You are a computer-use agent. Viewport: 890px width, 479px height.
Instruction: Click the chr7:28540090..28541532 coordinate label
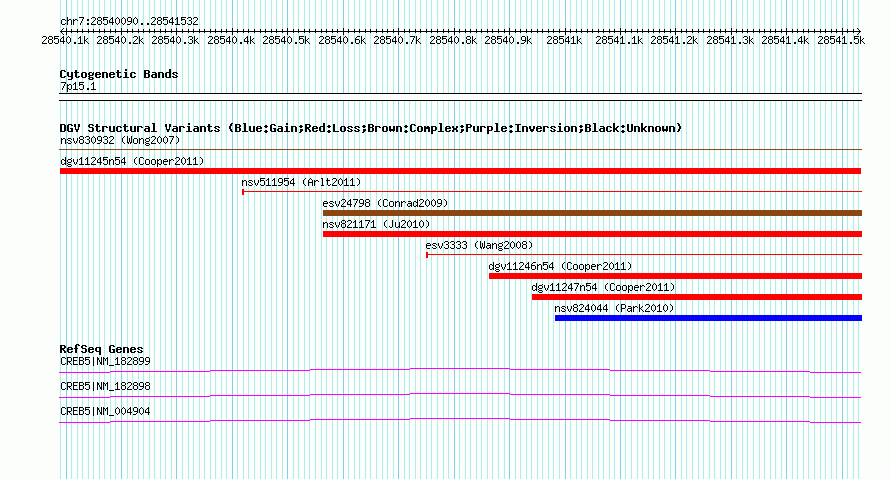click(x=129, y=21)
